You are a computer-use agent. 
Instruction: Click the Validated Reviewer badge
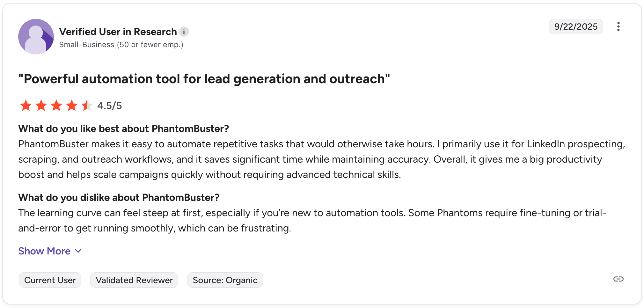(x=134, y=280)
